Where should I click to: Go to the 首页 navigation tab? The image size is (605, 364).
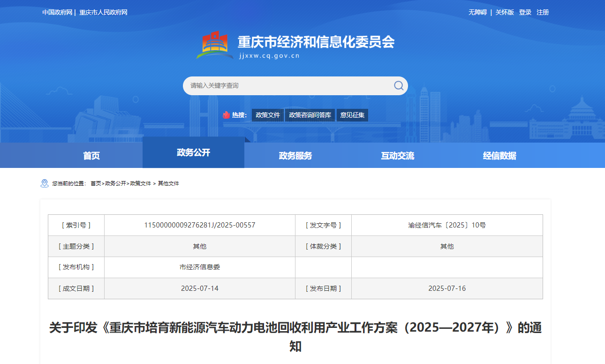(x=91, y=156)
